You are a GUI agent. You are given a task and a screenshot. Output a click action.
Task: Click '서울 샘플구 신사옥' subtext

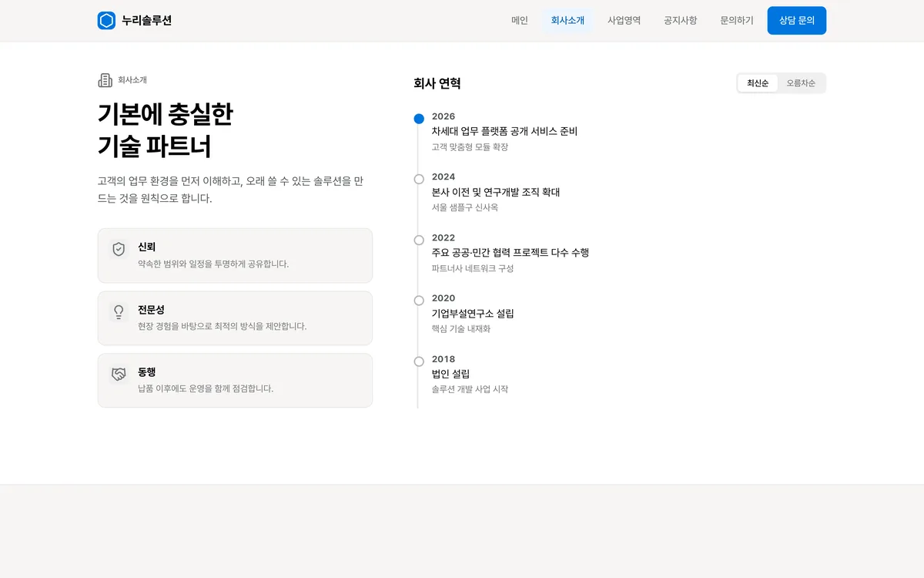click(x=465, y=207)
